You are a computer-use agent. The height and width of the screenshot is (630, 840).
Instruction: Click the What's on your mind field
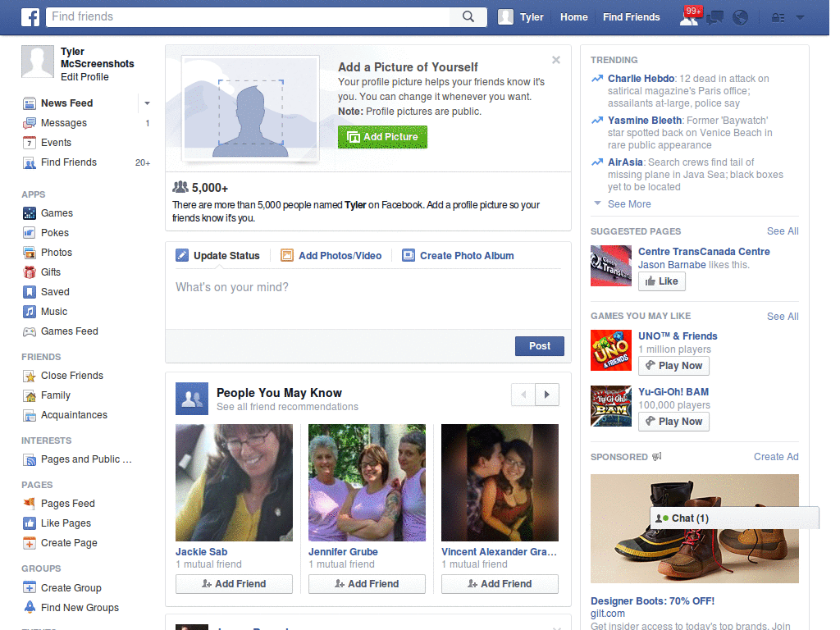[x=368, y=299]
